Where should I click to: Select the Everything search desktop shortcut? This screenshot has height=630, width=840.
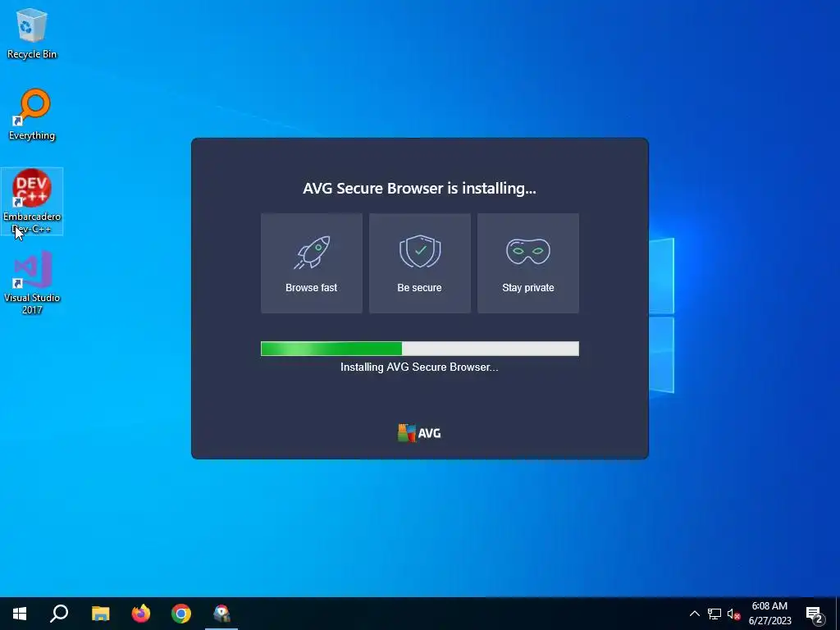(x=32, y=115)
